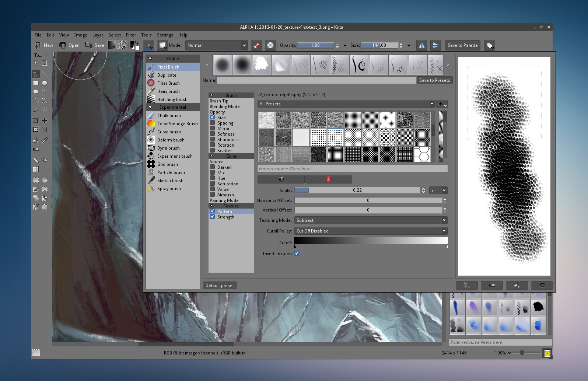Uncheck the Strength texture option
Viewport: 588px width, 381px height.
[213, 217]
